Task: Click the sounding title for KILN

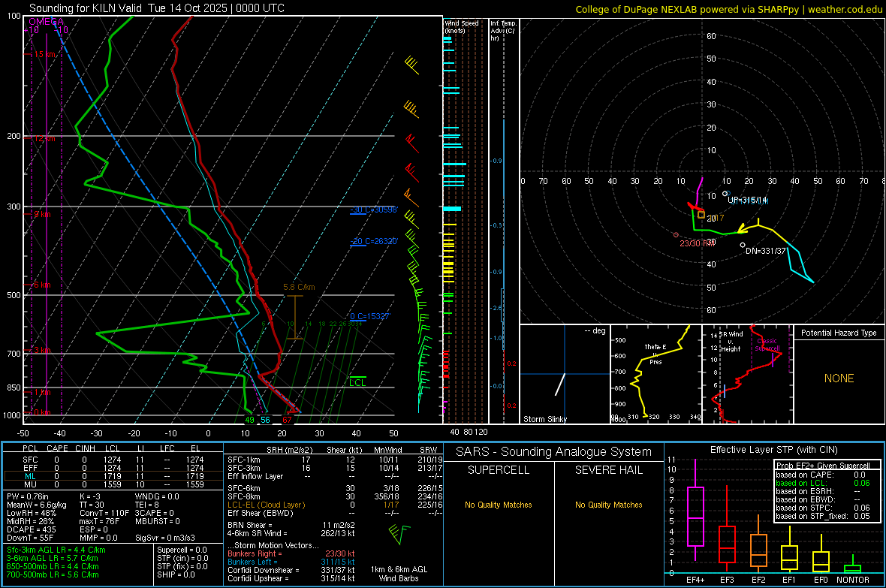Action: 156,8
